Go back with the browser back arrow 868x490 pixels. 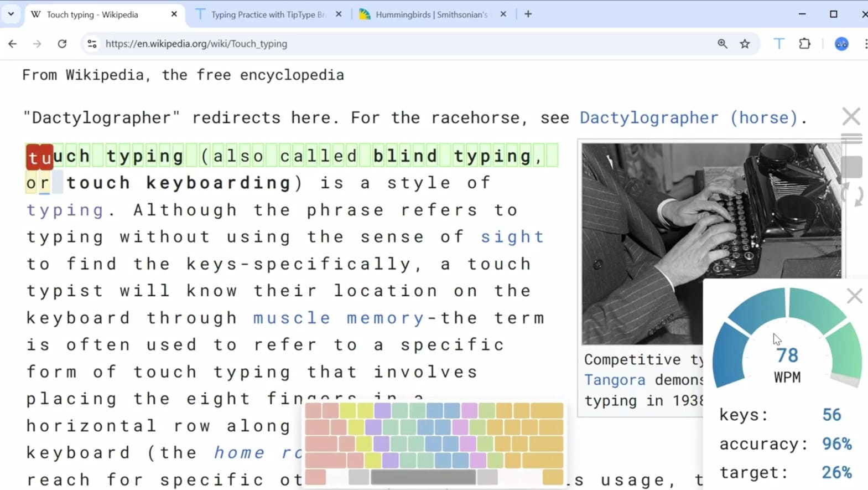13,44
